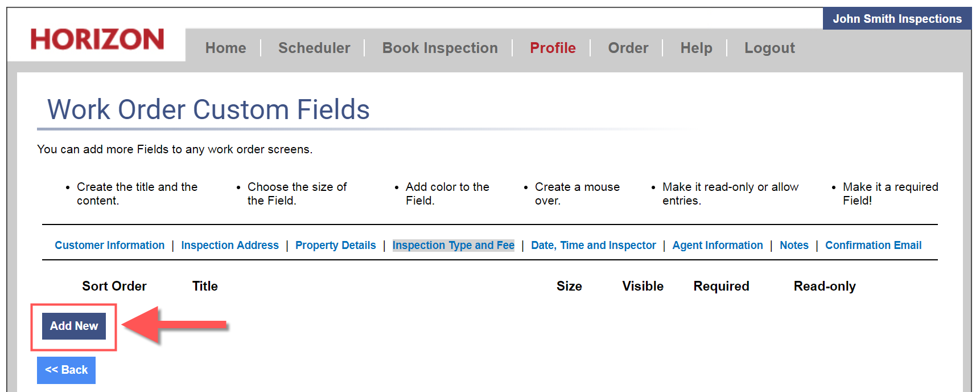Open the Scheduler menu item

pyautogui.click(x=314, y=48)
